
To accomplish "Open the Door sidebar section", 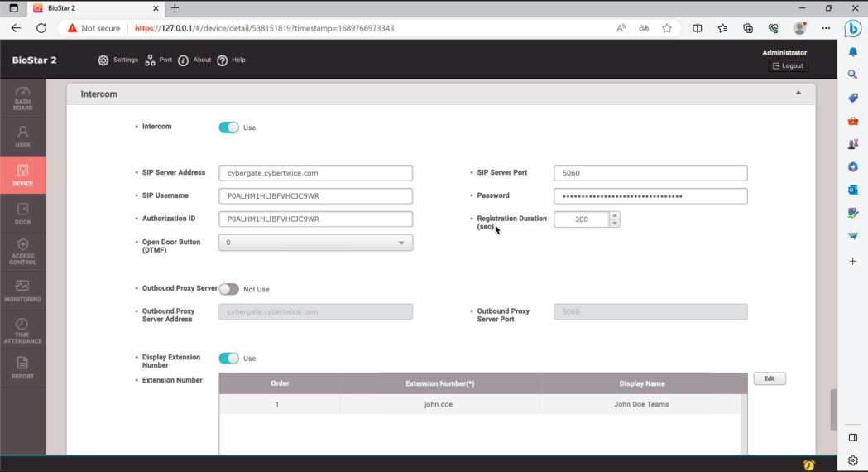I will pos(22,214).
